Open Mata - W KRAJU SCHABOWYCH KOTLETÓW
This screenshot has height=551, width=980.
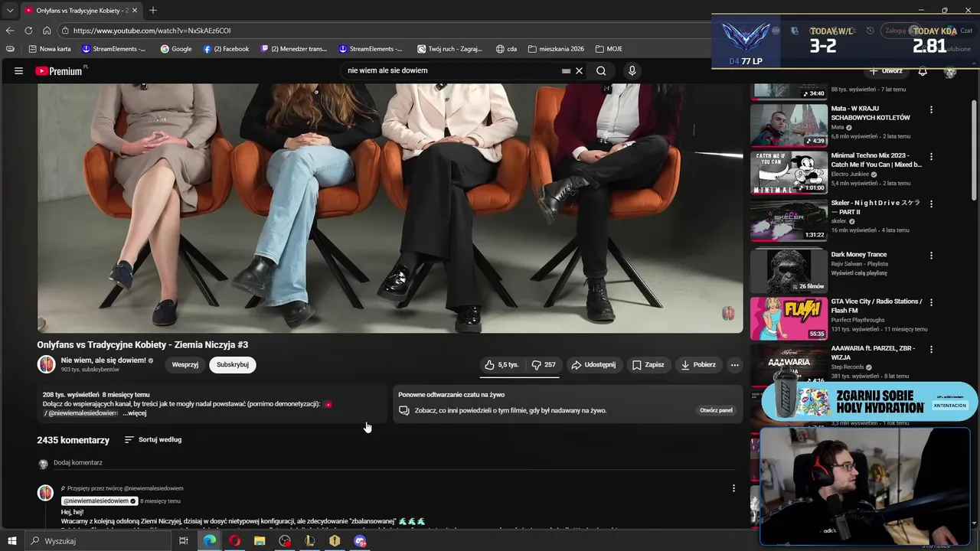click(871, 113)
